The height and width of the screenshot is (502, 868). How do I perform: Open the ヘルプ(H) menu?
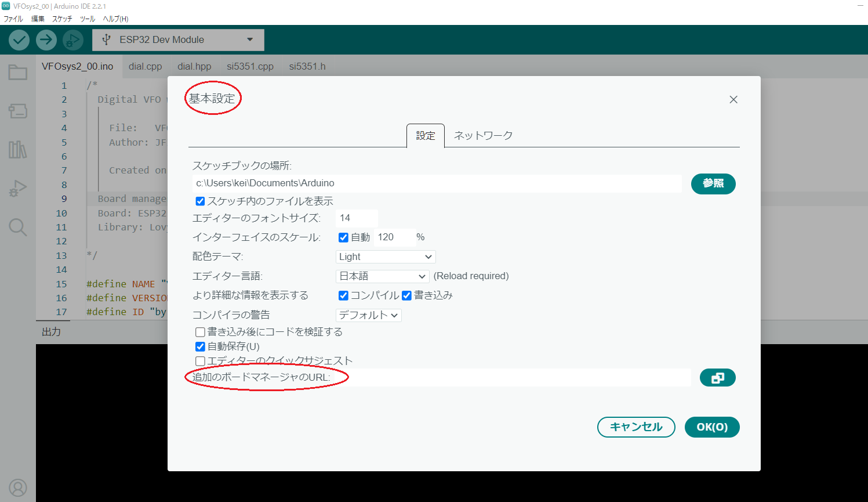point(115,19)
